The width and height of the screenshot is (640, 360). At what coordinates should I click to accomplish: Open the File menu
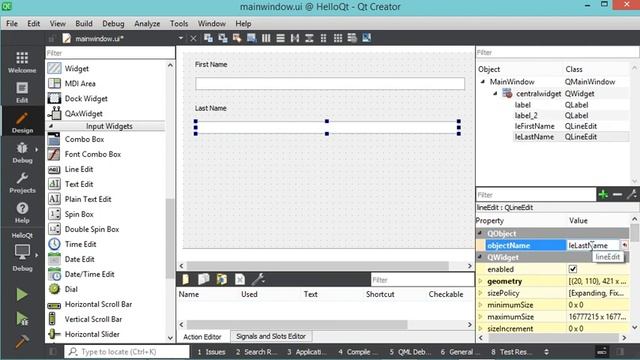[x=12, y=24]
